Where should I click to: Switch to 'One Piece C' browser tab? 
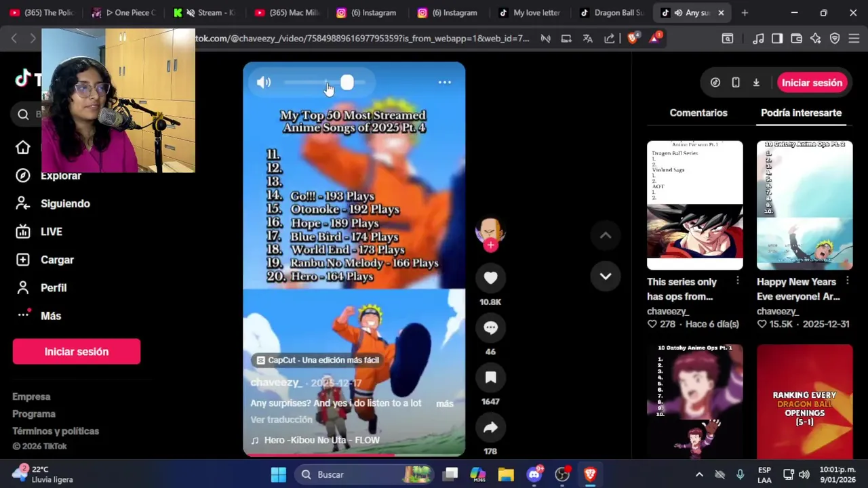pos(123,12)
